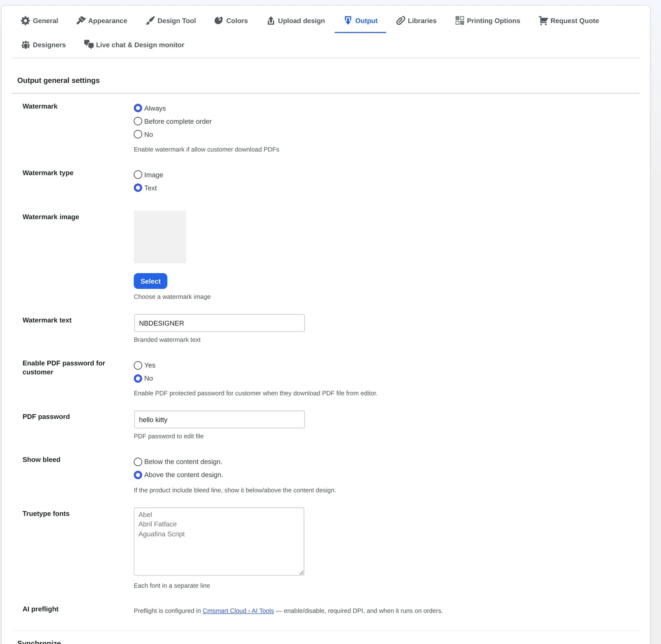Click the watermark image placeholder thumbnail
Image resolution: width=661 pixels, height=644 pixels.
[x=160, y=237]
